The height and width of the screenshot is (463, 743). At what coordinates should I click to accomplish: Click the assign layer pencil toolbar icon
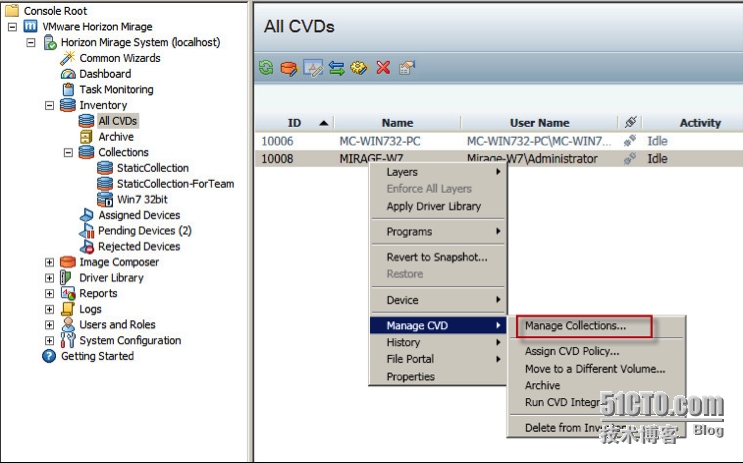313,68
